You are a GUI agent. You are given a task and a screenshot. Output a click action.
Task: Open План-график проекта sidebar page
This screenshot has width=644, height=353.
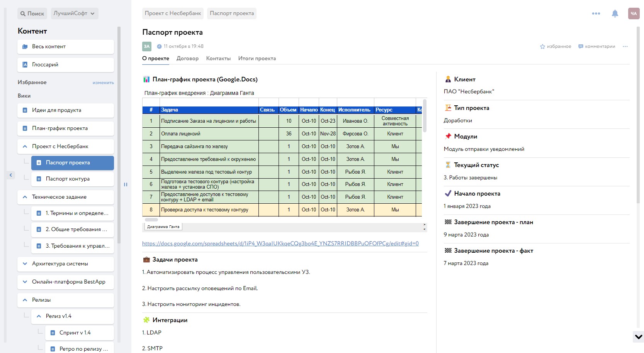(66, 128)
